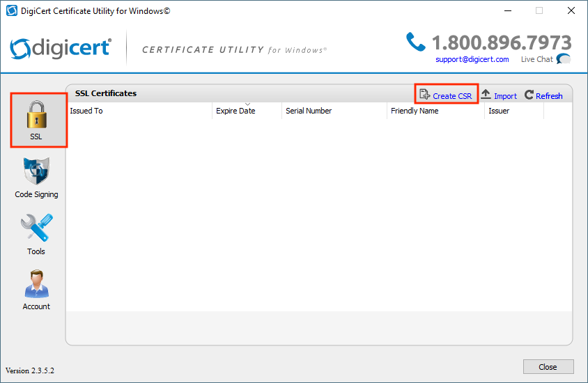Open the Account user section
Image resolution: width=588 pixels, height=383 pixels.
click(36, 289)
